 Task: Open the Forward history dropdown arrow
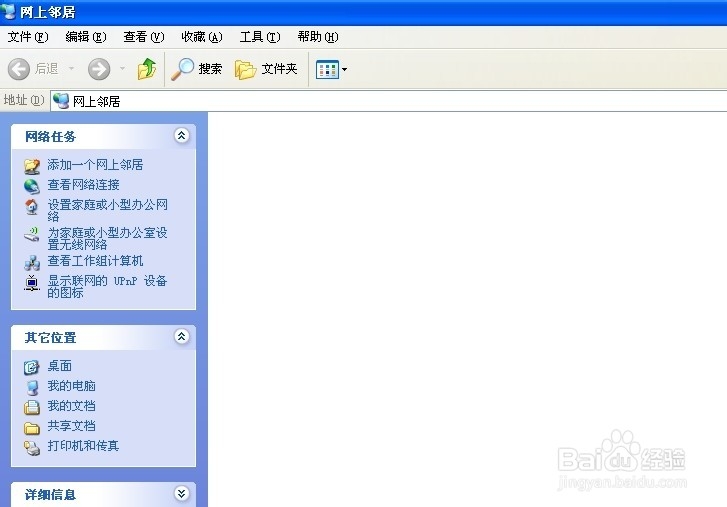122,69
